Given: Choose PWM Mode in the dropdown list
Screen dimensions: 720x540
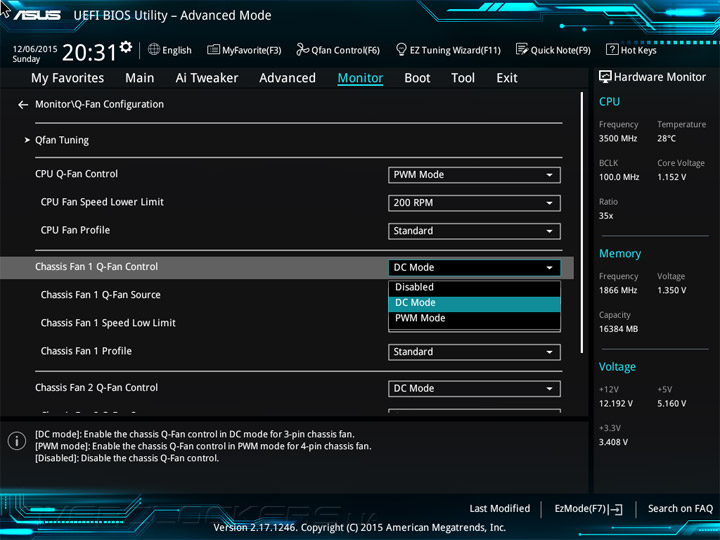Looking at the screenshot, I should [474, 318].
